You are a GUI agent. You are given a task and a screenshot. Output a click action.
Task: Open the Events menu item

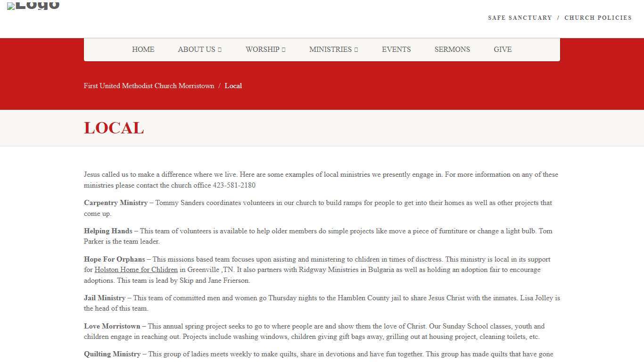396,49
